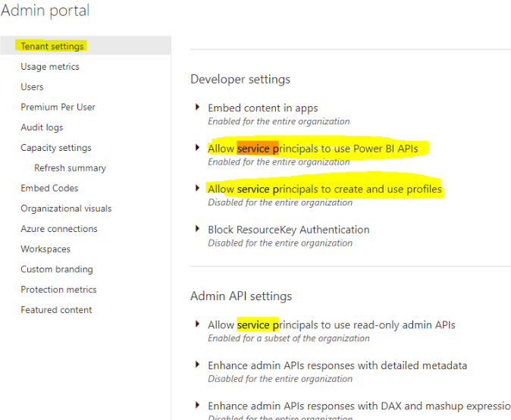The height and width of the screenshot is (420, 511).
Task: Click Admin API settings heading
Action: tap(241, 296)
